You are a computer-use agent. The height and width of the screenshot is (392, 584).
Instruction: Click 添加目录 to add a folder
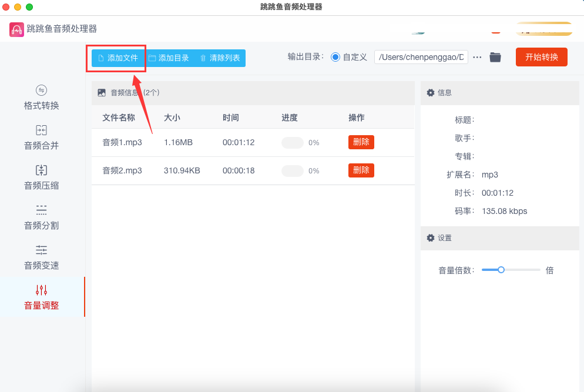pyautogui.click(x=169, y=58)
